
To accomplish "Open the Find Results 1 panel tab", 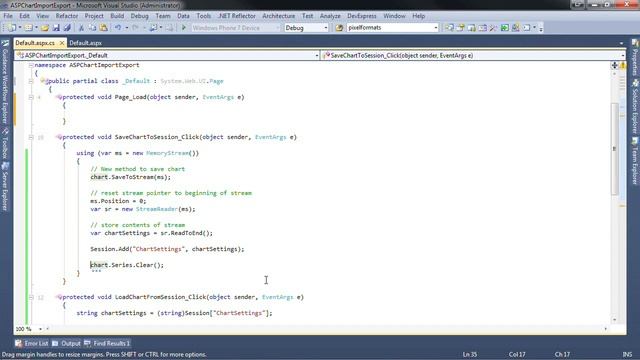I will [x=107, y=344].
